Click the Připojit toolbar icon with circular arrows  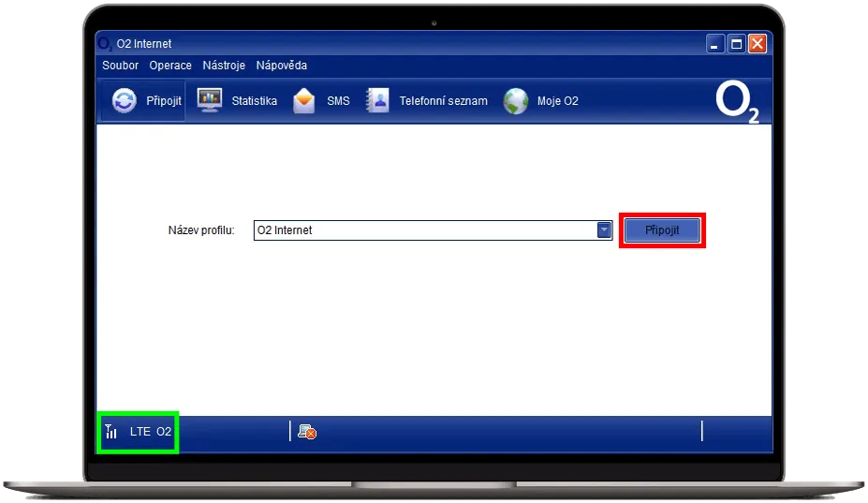point(124,101)
